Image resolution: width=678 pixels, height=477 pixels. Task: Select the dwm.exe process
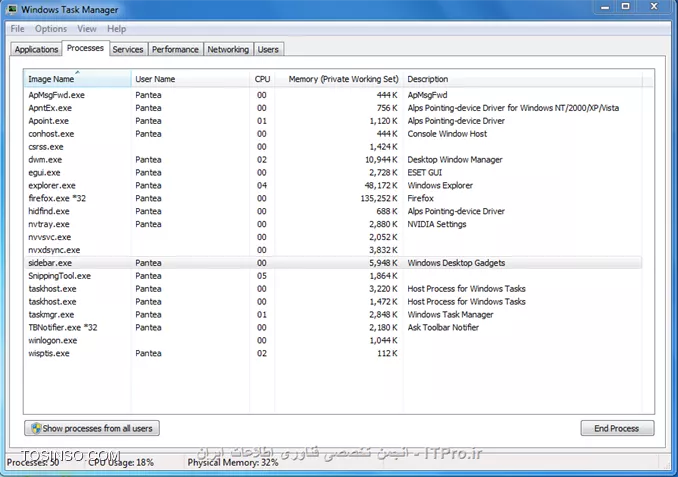[333, 160]
